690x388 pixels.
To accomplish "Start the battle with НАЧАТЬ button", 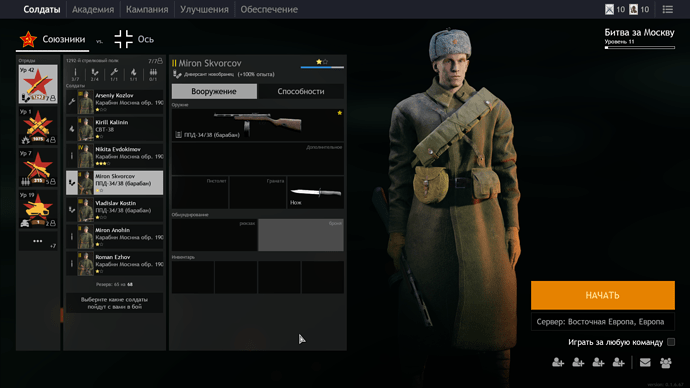I will click(x=602, y=295).
